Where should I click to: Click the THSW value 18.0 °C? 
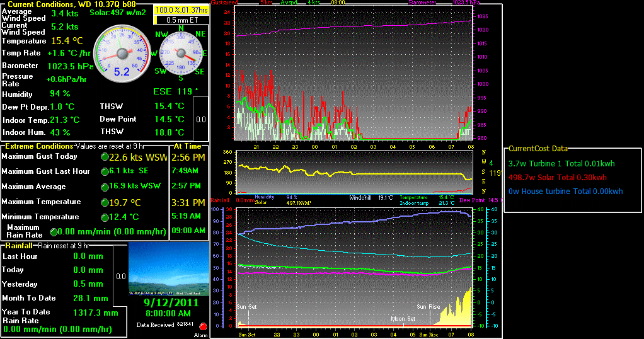[x=170, y=132]
